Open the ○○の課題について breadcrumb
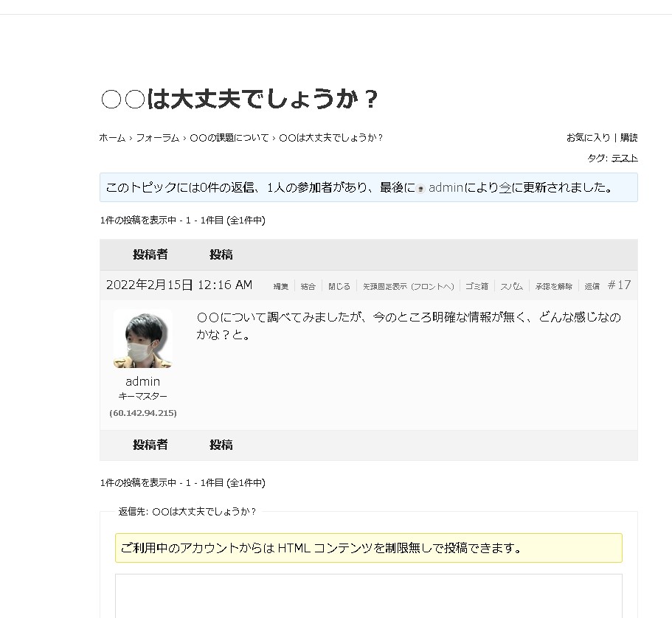This screenshot has width=672, height=618. click(229, 138)
